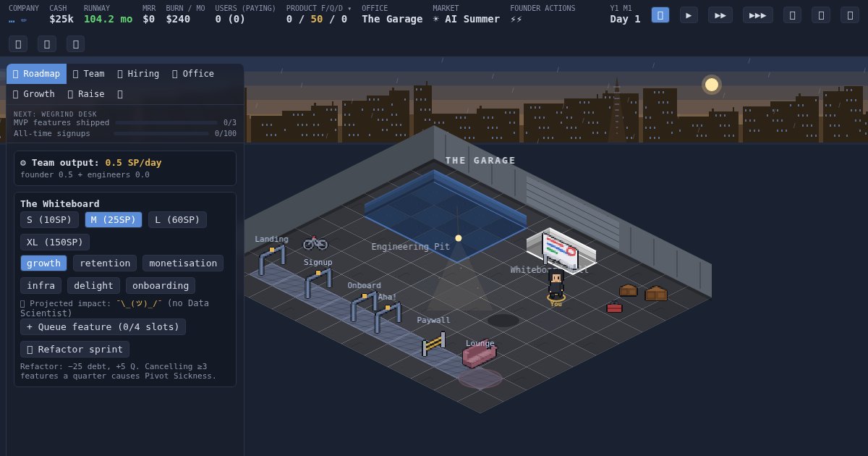Click the AI Summer market indicator

467,19
